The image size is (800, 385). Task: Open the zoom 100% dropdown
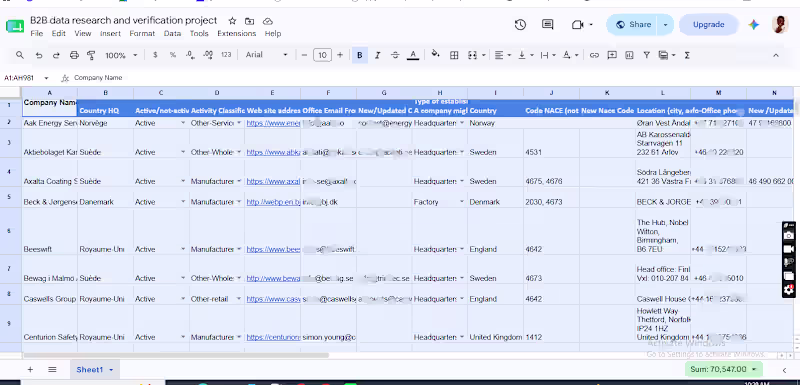(x=121, y=55)
